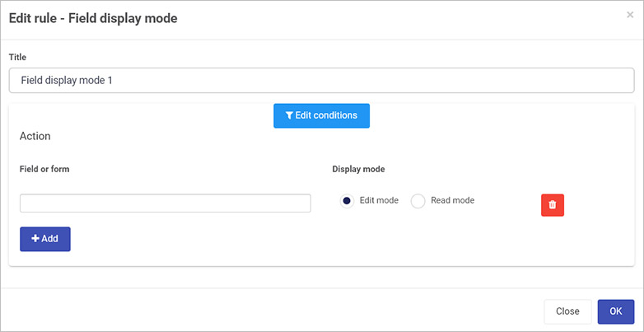This screenshot has height=332, width=644.
Task: Click the plus icon on the Add button
Action: [35, 238]
